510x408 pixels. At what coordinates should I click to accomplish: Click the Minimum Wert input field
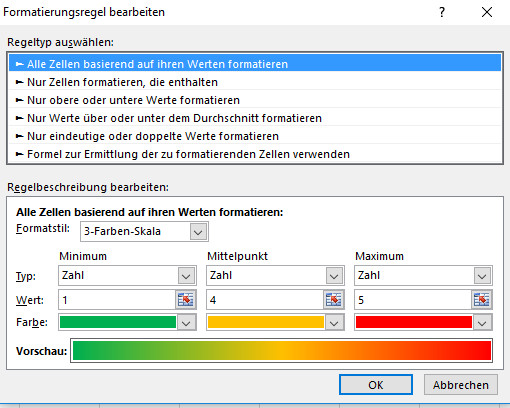117,300
